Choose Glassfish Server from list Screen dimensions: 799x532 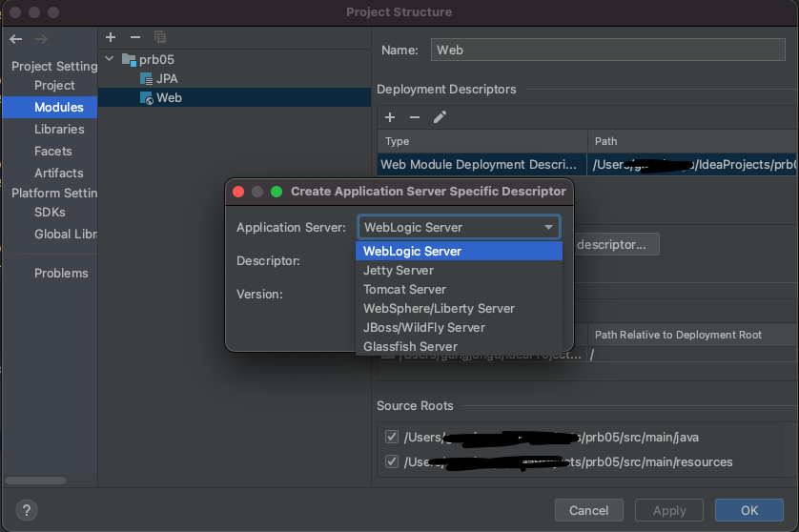(x=459, y=346)
